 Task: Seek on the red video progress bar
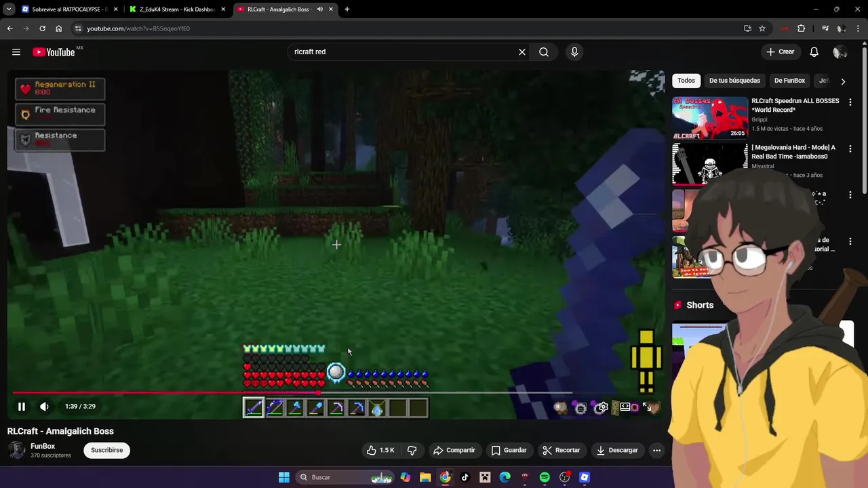pyautogui.click(x=292, y=392)
